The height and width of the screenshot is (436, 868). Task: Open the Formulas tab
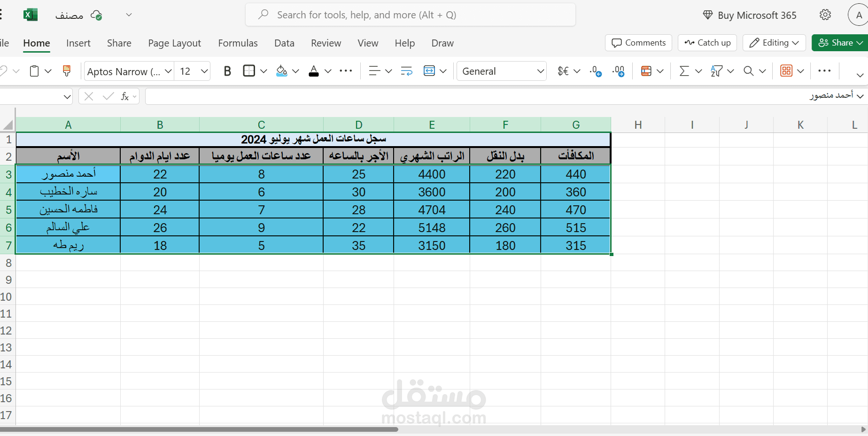pyautogui.click(x=238, y=43)
